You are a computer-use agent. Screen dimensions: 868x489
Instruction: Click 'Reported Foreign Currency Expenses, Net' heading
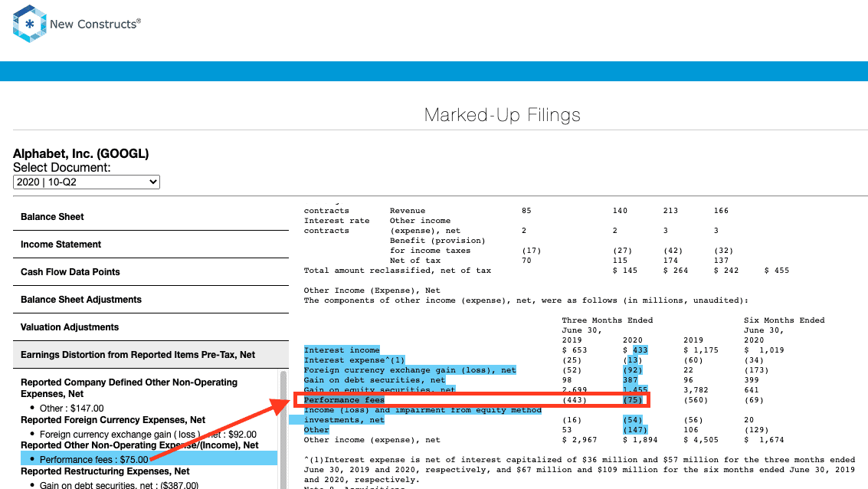113,420
